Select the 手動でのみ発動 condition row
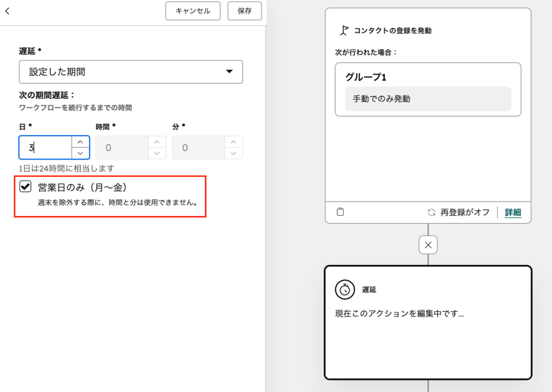The height and width of the screenshot is (392, 552). 428,99
